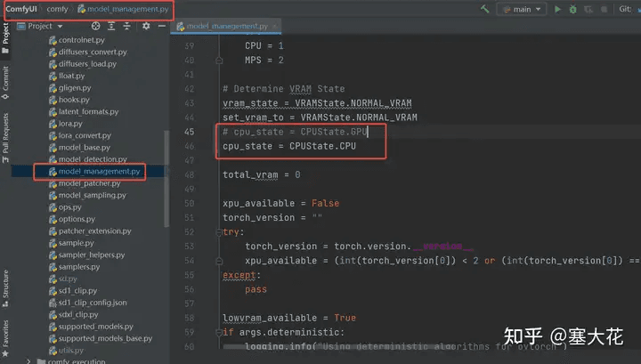Screen dimensions: 641x364
Task: Expand the comfy_execution folder
Action: [x=28, y=361]
